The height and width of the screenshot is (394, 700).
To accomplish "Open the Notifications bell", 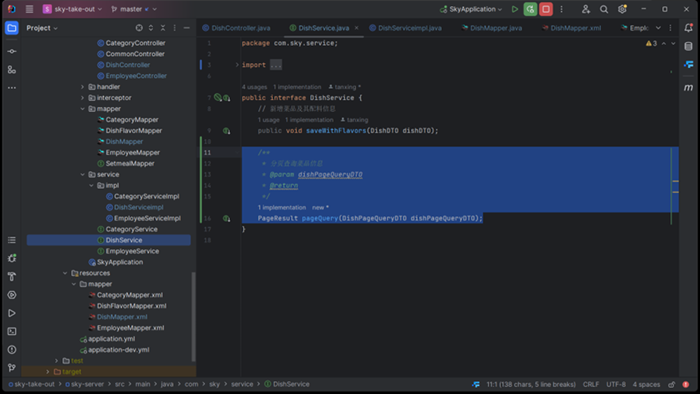I will pos(688,28).
